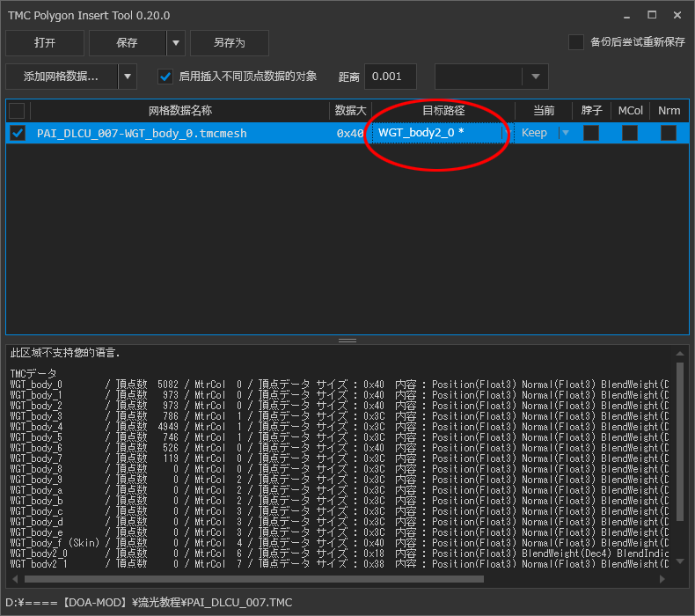Toggle the Nrm checkbox in the mesh row
Image resolution: width=695 pixels, height=616 pixels.
pyautogui.click(x=669, y=133)
